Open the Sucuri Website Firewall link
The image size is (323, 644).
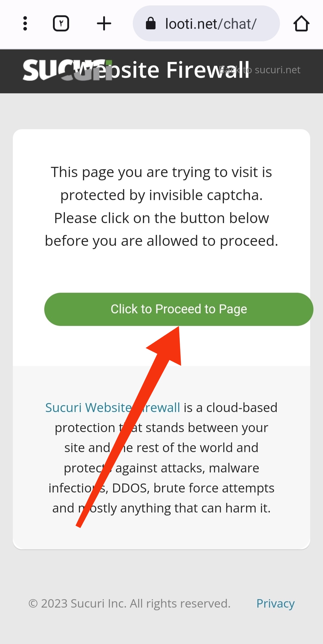pos(113,408)
